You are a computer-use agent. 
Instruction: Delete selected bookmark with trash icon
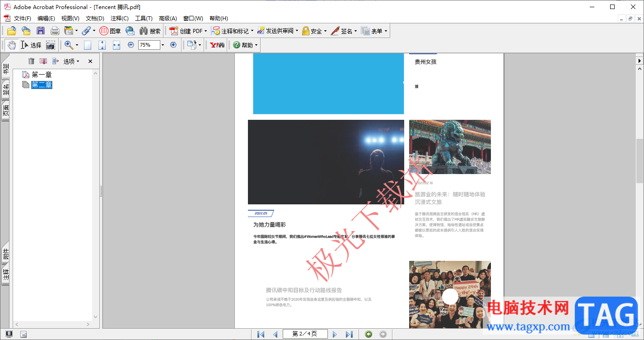point(31,61)
